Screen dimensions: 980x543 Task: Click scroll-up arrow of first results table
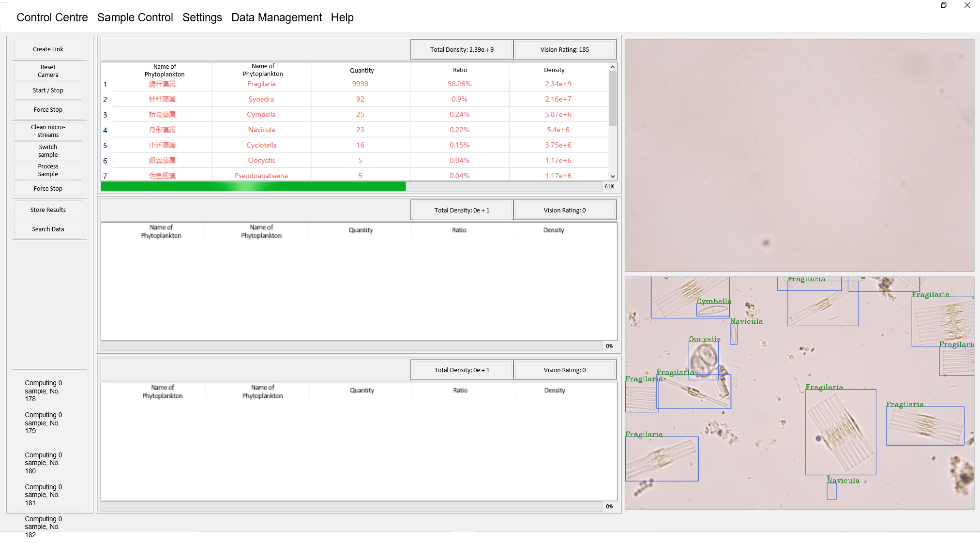tap(613, 67)
